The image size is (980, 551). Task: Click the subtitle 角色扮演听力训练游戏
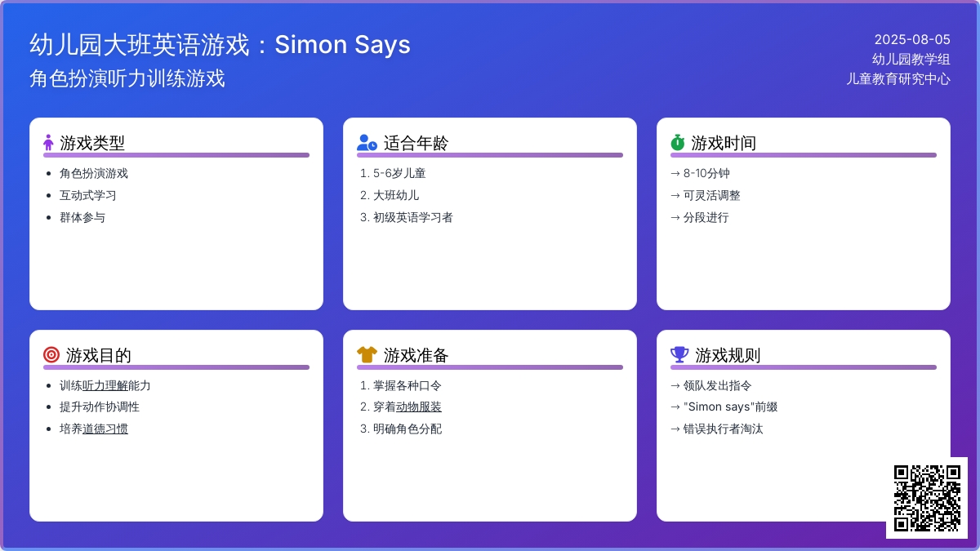tap(127, 78)
